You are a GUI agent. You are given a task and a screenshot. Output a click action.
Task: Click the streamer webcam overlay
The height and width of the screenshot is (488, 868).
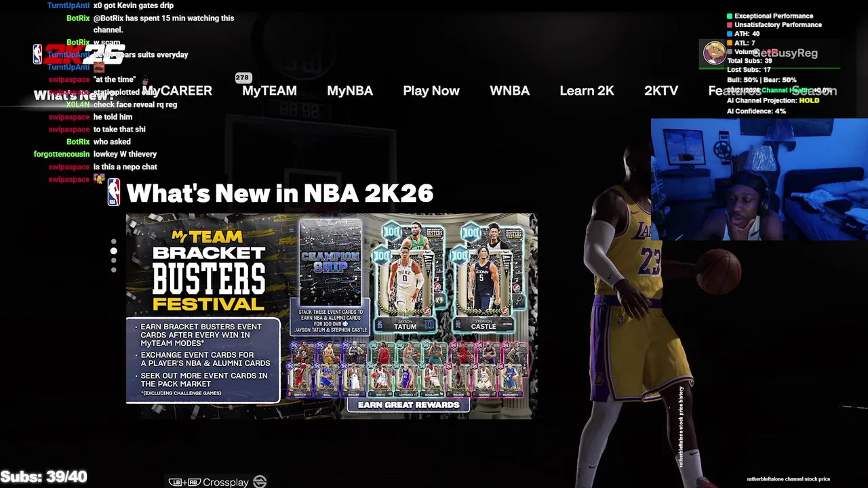759,180
